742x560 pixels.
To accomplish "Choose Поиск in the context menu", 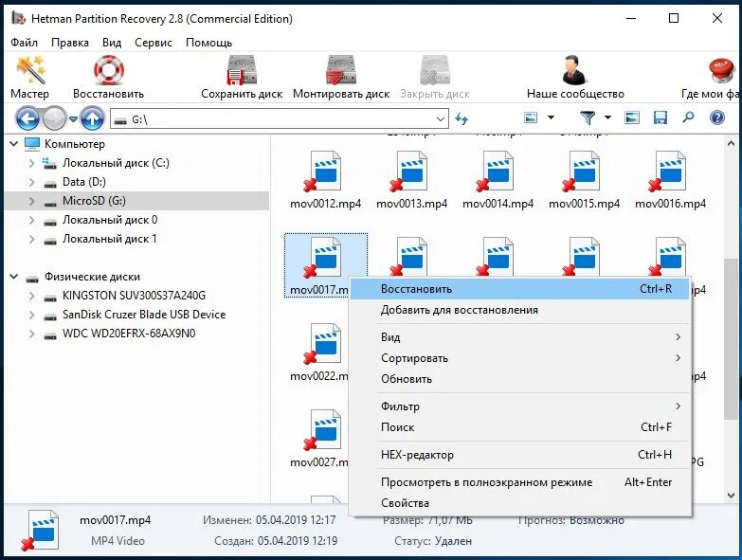I will point(519,427).
